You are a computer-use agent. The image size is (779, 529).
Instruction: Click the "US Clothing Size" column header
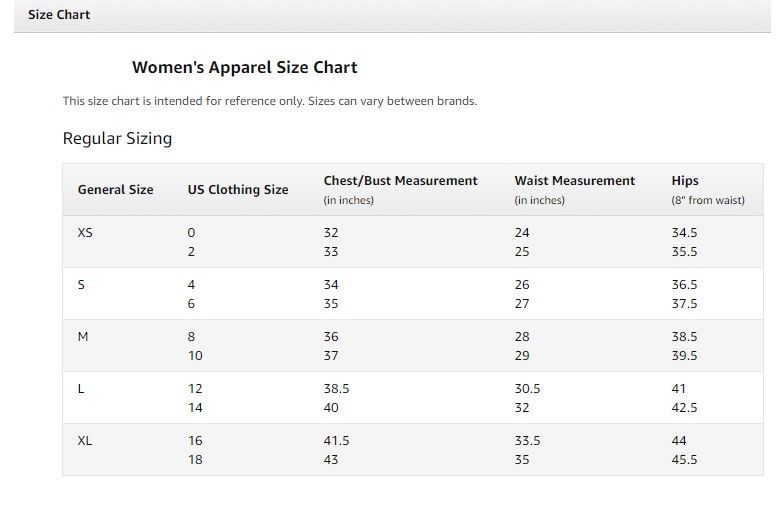pyautogui.click(x=238, y=190)
